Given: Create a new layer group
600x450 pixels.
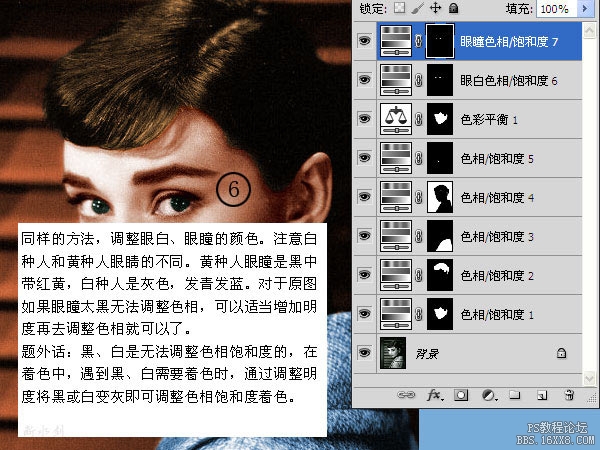Looking at the screenshot, I should point(514,395).
